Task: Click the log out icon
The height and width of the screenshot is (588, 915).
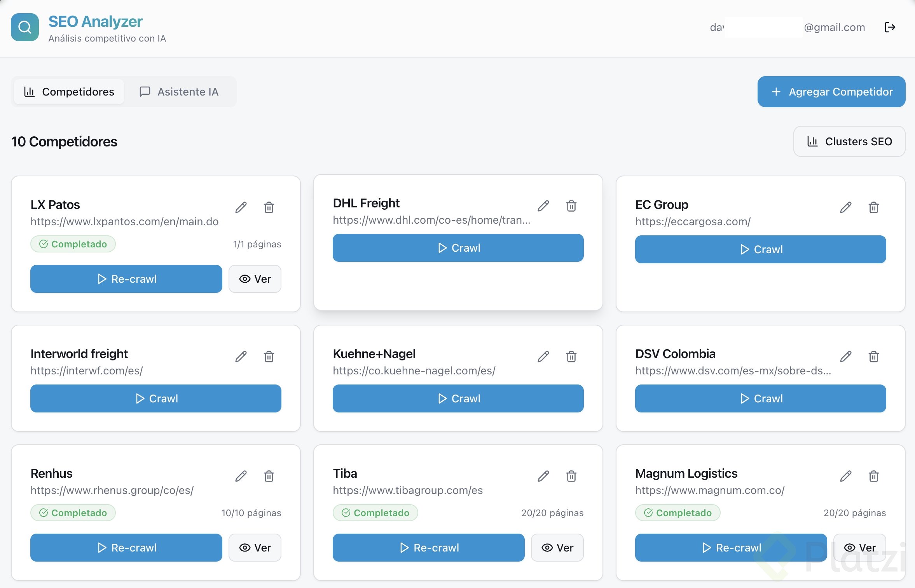Action: 890,27
